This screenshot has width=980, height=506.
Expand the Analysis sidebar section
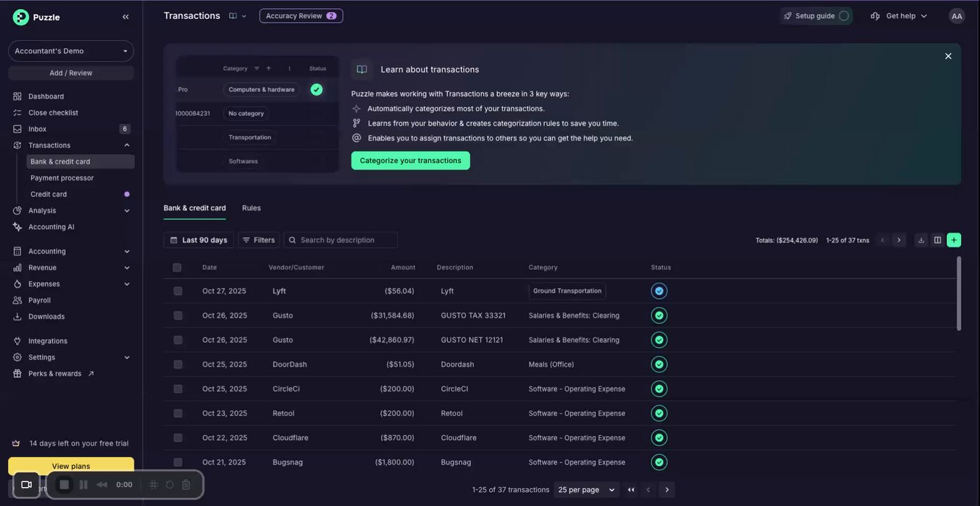coord(127,211)
